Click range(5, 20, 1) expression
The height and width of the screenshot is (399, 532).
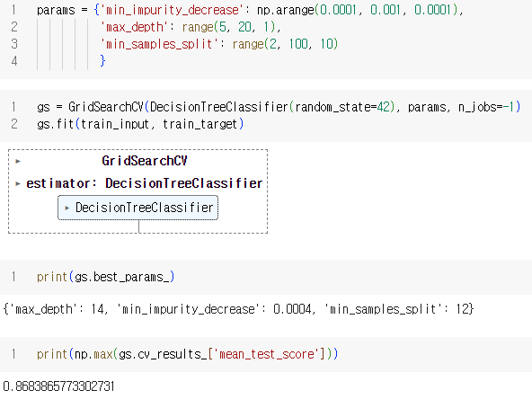pyautogui.click(x=229, y=27)
